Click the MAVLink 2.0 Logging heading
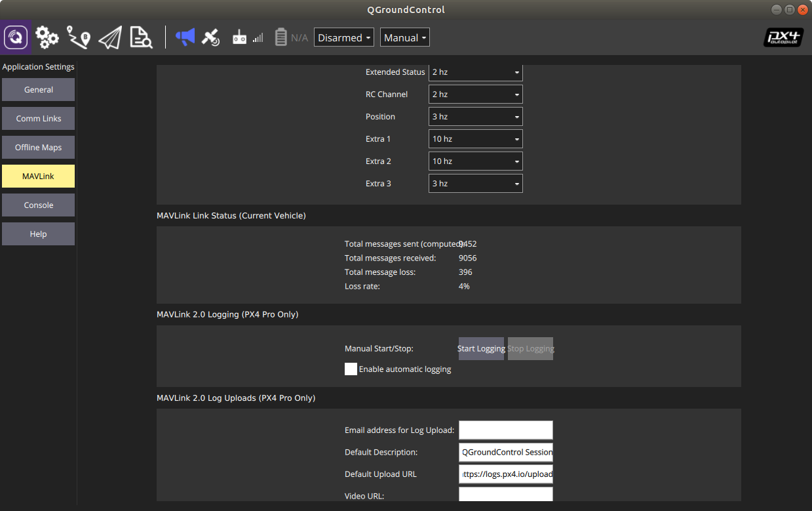 pos(227,315)
